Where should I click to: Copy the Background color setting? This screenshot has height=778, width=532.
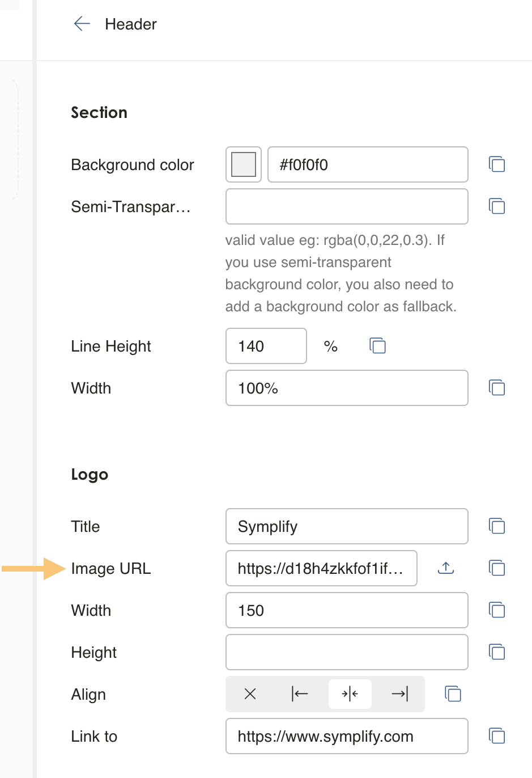(497, 164)
